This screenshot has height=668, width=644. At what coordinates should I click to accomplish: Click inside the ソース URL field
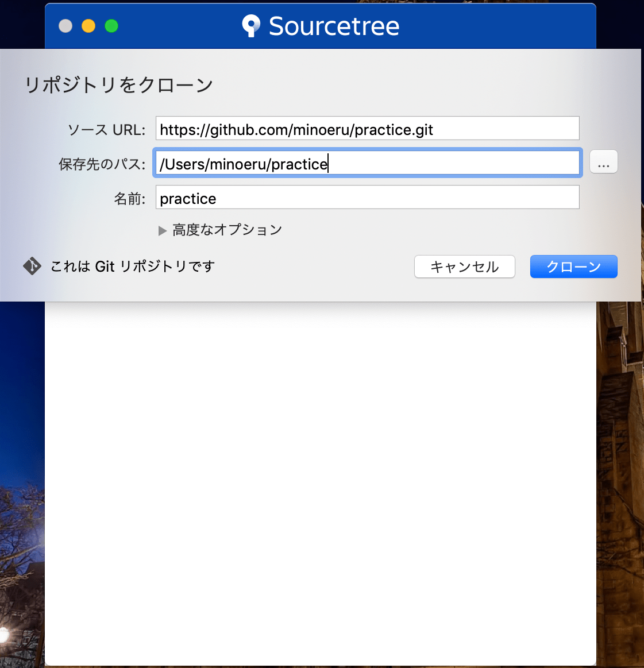(367, 128)
